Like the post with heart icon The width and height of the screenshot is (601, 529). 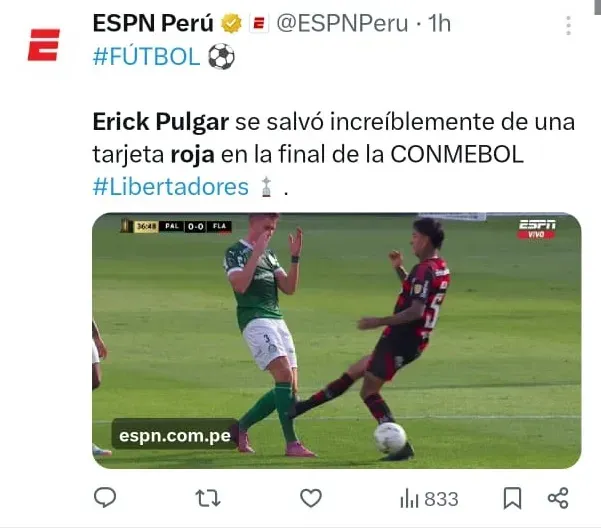(310, 498)
